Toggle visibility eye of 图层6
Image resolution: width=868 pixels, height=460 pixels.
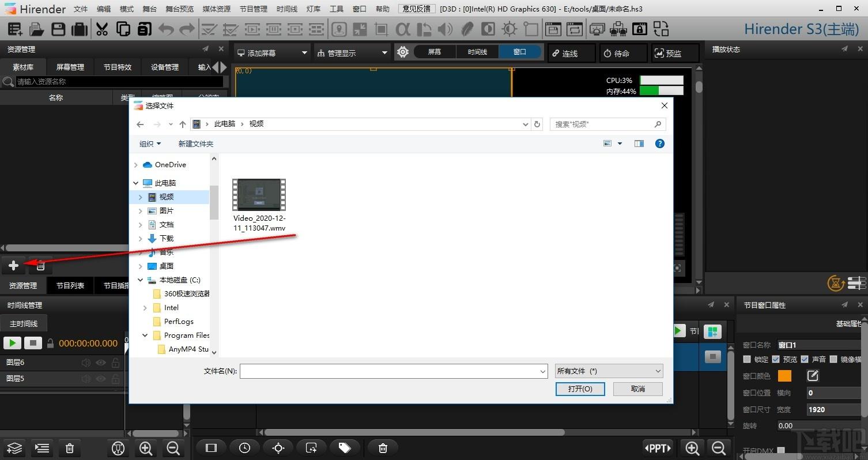(101, 363)
